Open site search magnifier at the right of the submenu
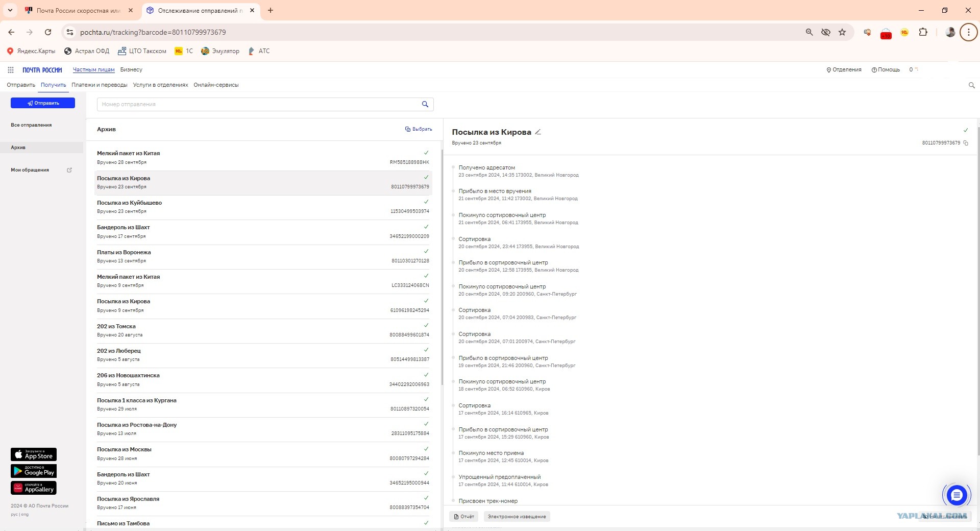This screenshot has height=531, width=980. click(971, 85)
